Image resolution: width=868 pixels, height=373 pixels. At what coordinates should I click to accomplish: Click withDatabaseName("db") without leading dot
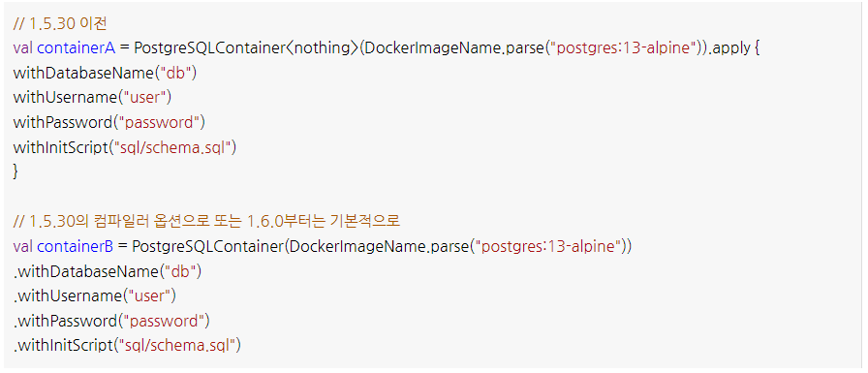[x=106, y=73]
